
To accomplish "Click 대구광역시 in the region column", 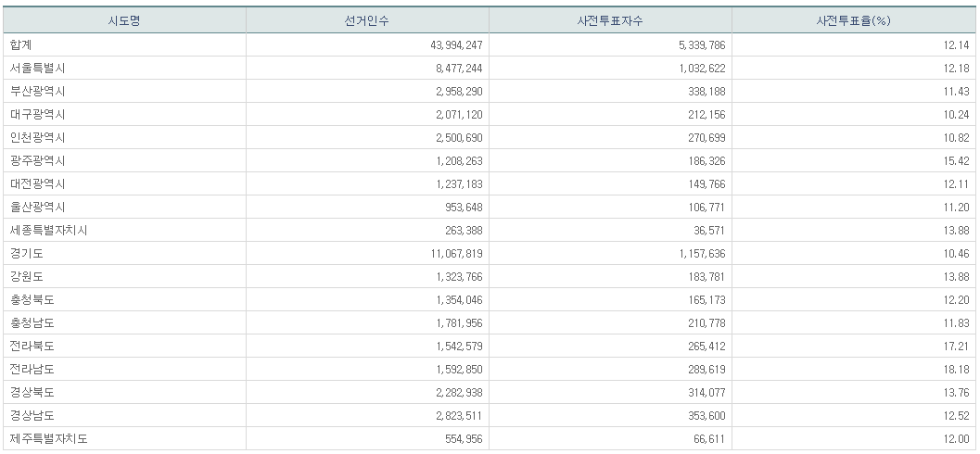I will [x=37, y=114].
